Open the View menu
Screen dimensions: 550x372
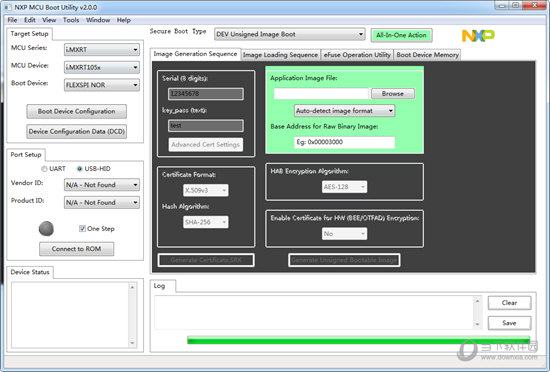point(49,20)
